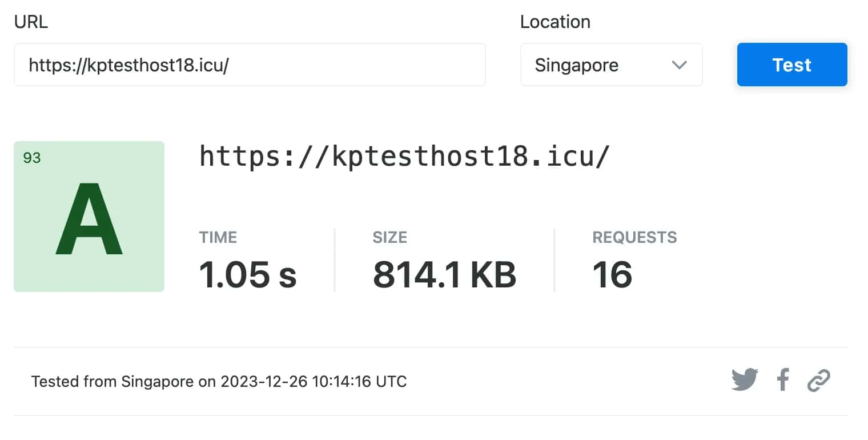This screenshot has height=440, width=868.
Task: Select the 16 requests value
Action: click(612, 274)
